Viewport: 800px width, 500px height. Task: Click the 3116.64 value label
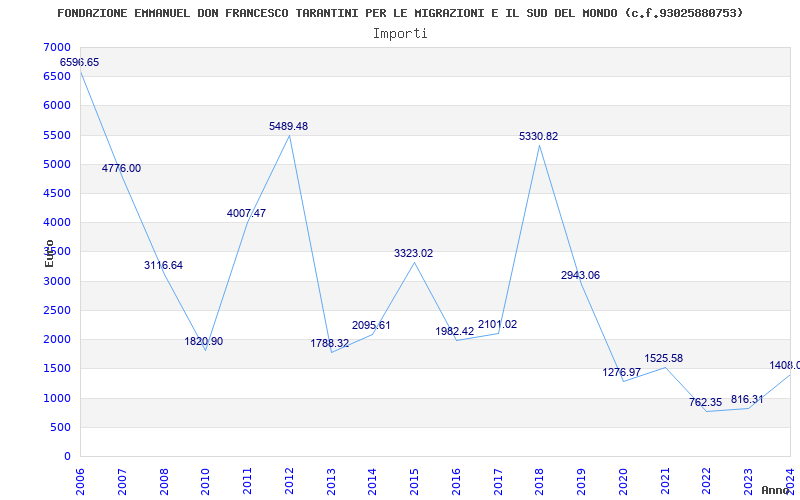163,265
